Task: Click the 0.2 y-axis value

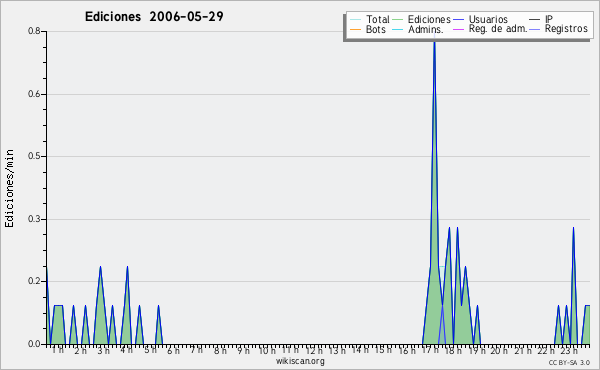Action: pos(34,282)
